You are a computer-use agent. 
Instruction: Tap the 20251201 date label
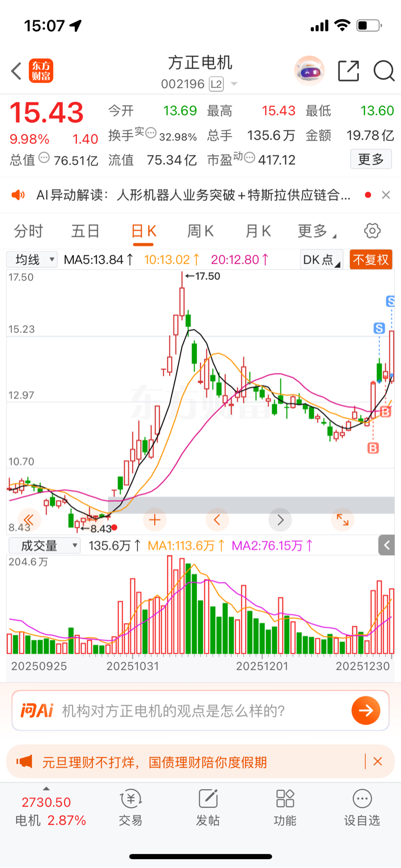tap(262, 666)
